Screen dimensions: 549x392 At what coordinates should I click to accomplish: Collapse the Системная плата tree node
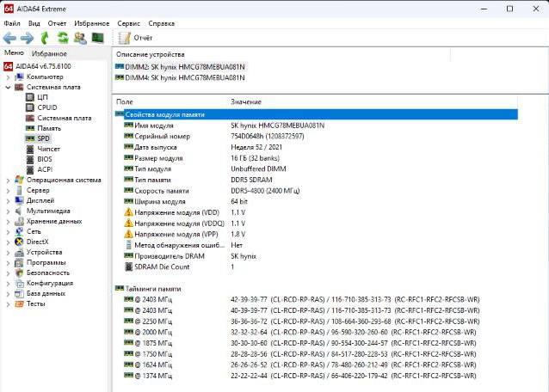click(8, 87)
